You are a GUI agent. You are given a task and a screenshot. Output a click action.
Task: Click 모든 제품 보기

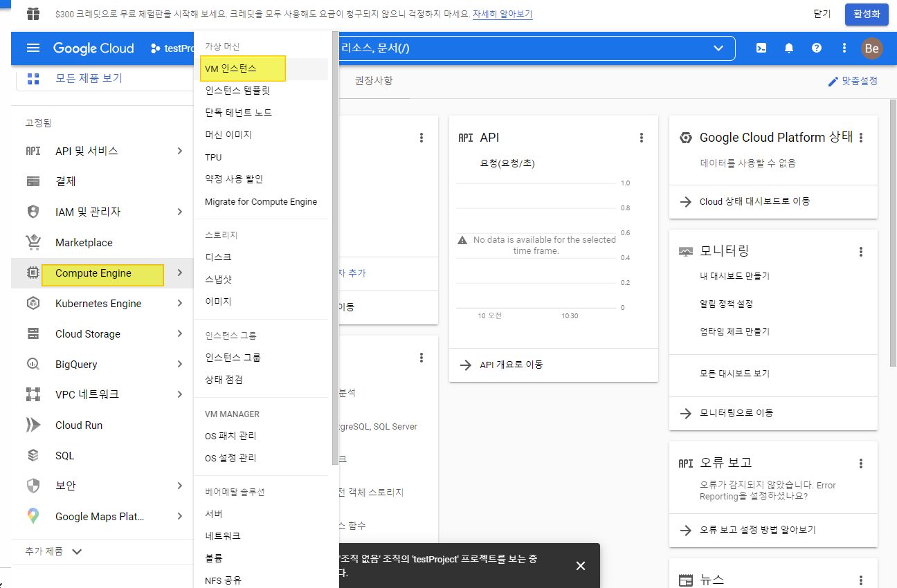click(x=89, y=78)
